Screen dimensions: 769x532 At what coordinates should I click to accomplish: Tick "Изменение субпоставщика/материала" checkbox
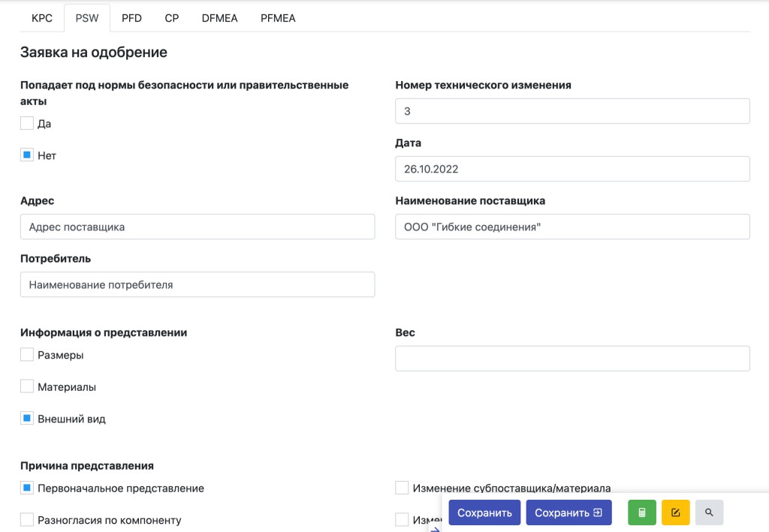[x=402, y=488]
